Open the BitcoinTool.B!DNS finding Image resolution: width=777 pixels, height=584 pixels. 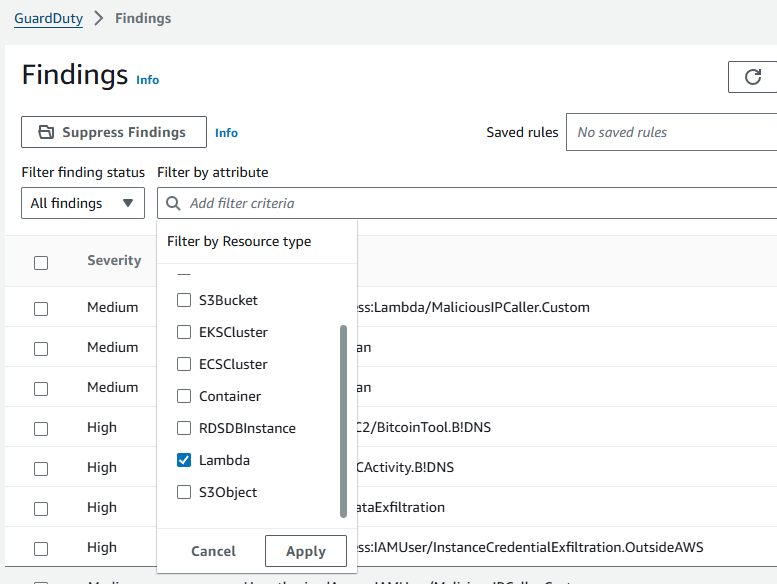point(424,427)
